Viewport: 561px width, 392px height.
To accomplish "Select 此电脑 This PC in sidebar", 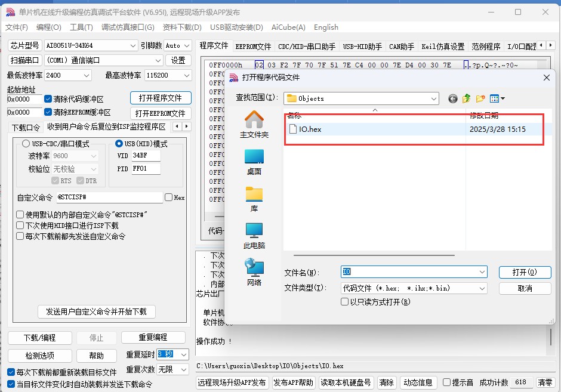I will coord(254,236).
